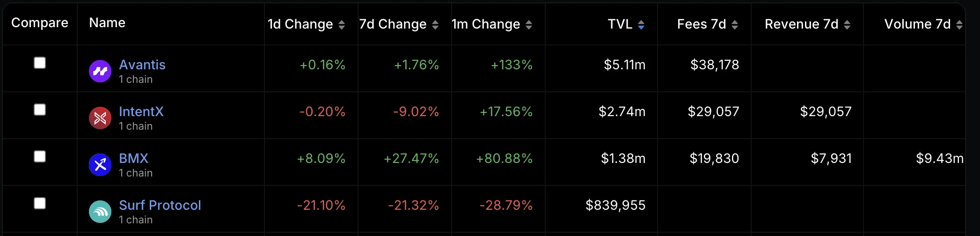
Task: Sort table by Revenue 7d arrows
Action: 847,25
